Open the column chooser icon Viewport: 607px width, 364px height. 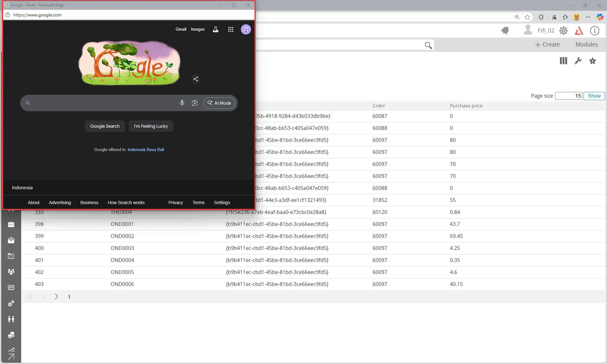(x=563, y=61)
